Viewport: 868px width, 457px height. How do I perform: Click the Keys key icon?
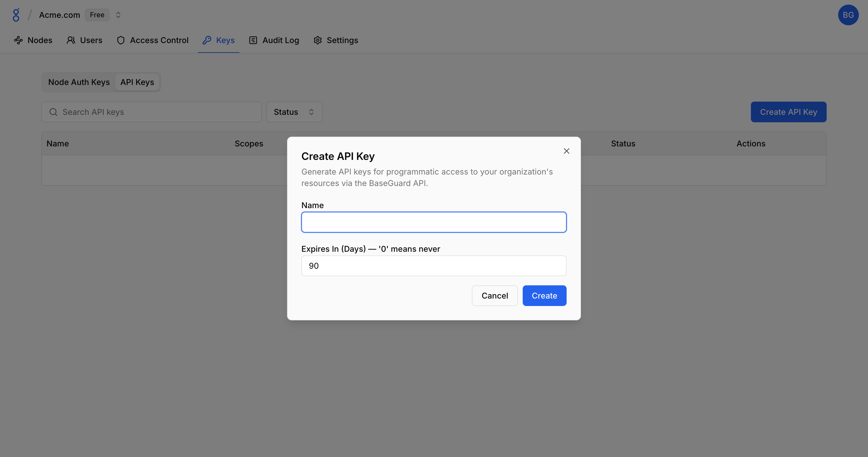tap(207, 40)
